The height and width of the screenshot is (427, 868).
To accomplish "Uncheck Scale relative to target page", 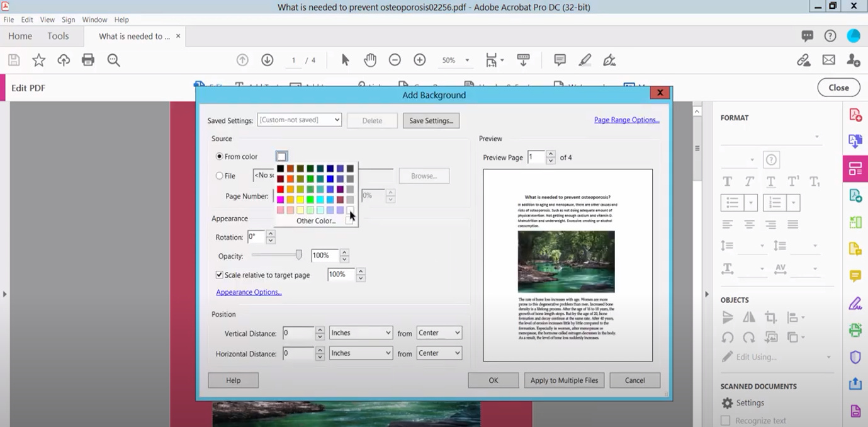I will tap(220, 275).
